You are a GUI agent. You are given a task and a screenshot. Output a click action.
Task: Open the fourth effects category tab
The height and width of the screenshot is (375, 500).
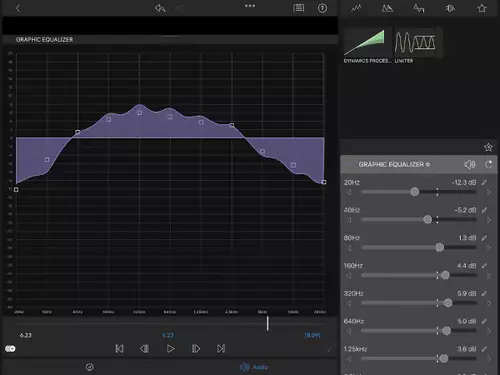(450, 8)
